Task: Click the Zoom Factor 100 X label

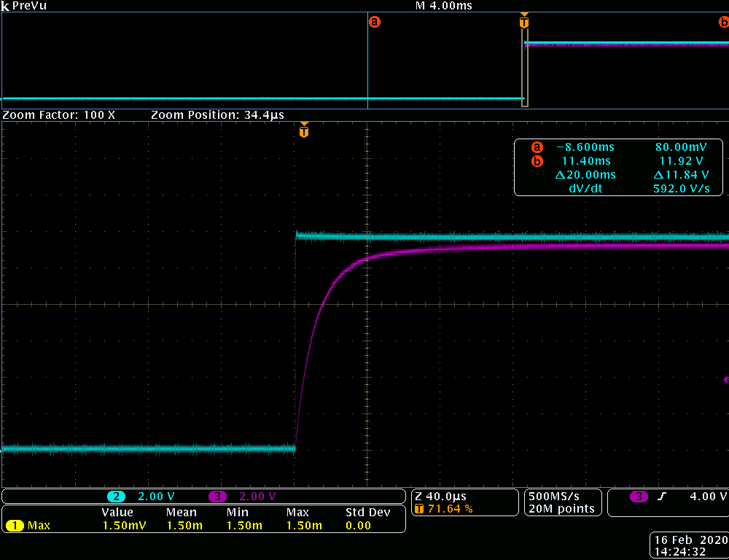Action: pos(59,115)
